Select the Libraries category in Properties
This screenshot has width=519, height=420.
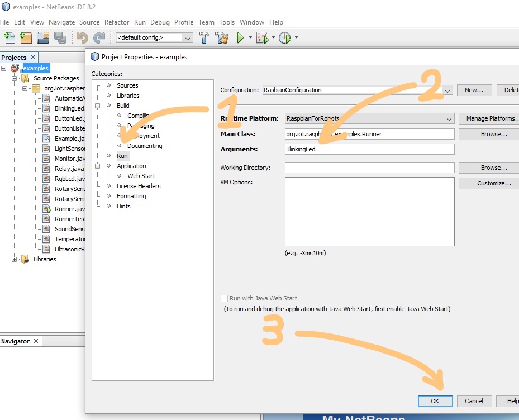[128, 96]
